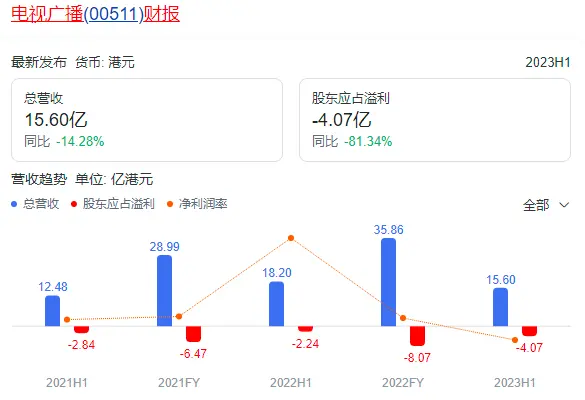Select the red loss bar labeled -8.07
This screenshot has width=585, height=400.
(x=417, y=336)
